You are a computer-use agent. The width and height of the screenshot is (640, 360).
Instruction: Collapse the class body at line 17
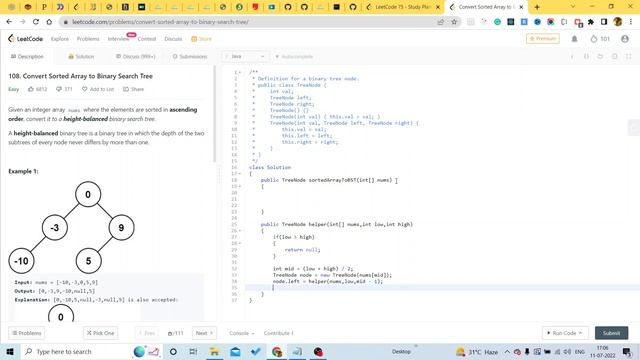(x=240, y=173)
